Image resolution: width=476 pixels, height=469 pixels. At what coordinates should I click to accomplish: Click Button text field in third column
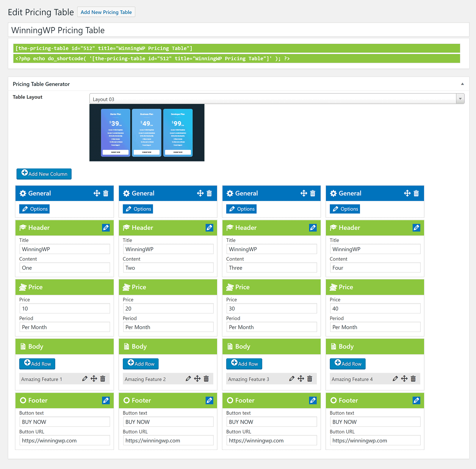(x=272, y=422)
